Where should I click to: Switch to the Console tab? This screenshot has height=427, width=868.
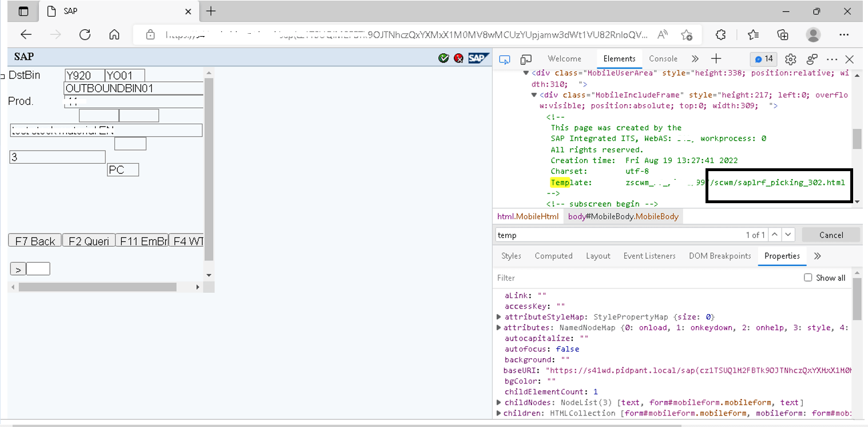(x=663, y=59)
